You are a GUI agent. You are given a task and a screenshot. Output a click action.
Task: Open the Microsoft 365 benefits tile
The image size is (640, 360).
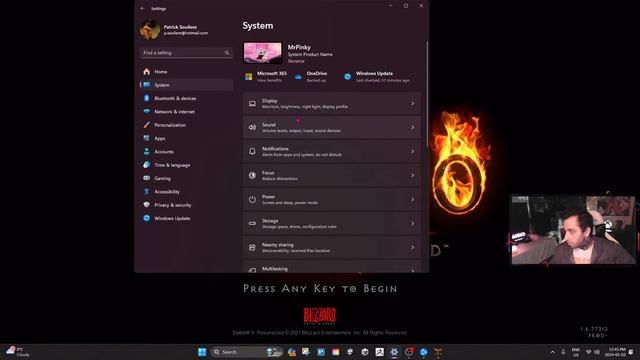[x=266, y=76]
